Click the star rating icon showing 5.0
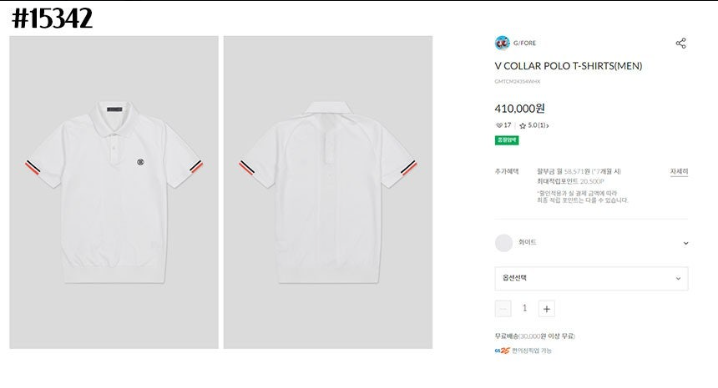The height and width of the screenshot is (388, 718). coord(522,126)
